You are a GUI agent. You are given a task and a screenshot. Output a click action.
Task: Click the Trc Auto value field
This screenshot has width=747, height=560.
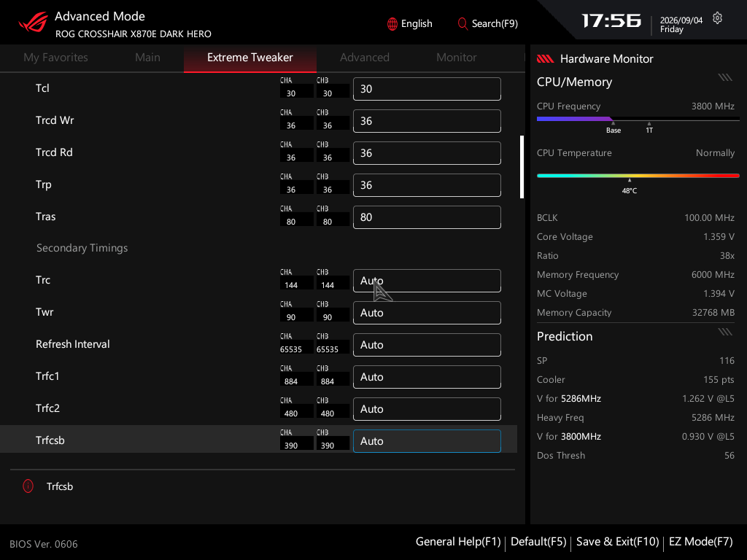[x=427, y=281]
